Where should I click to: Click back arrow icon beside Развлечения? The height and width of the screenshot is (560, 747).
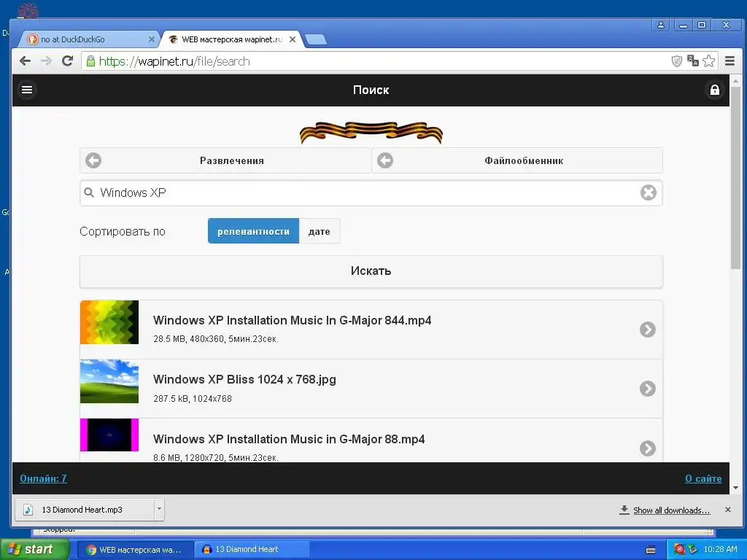pos(93,160)
